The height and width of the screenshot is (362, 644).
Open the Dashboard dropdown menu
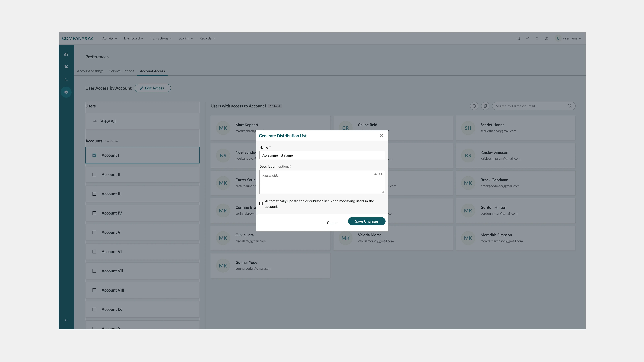134,38
